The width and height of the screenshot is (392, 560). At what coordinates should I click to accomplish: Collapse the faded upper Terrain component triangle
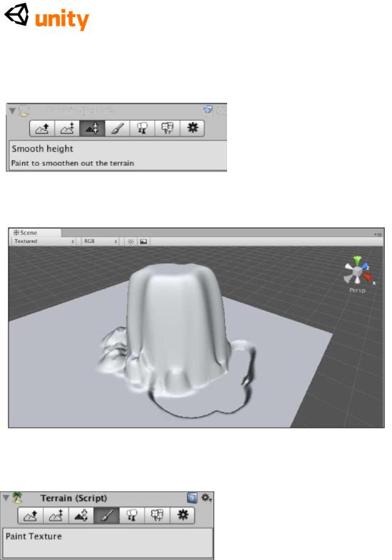coord(13,111)
